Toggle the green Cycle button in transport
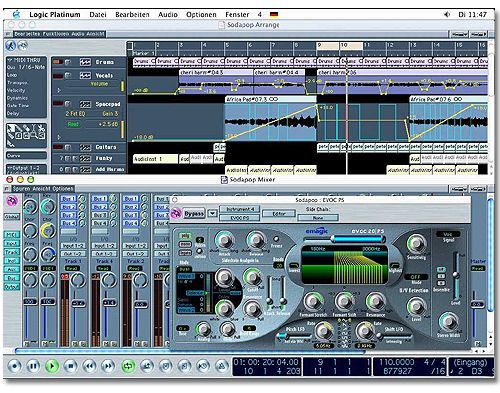The image size is (500, 393). click(x=128, y=366)
